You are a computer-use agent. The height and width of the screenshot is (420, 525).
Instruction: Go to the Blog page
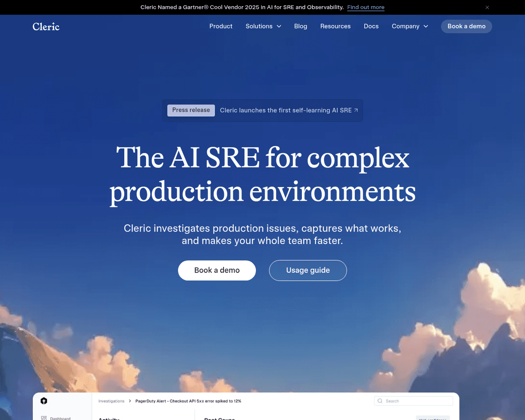coord(301,26)
